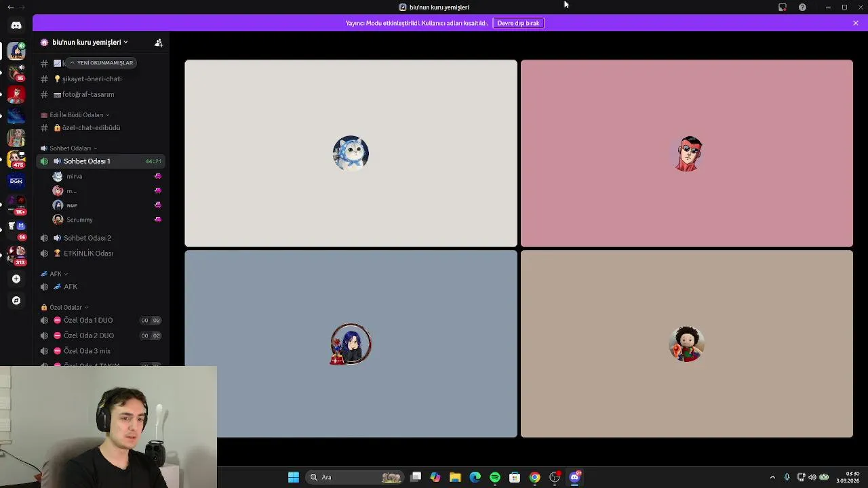Open server with 313 unread badge
This screenshot has width=868, height=488.
coord(16,256)
